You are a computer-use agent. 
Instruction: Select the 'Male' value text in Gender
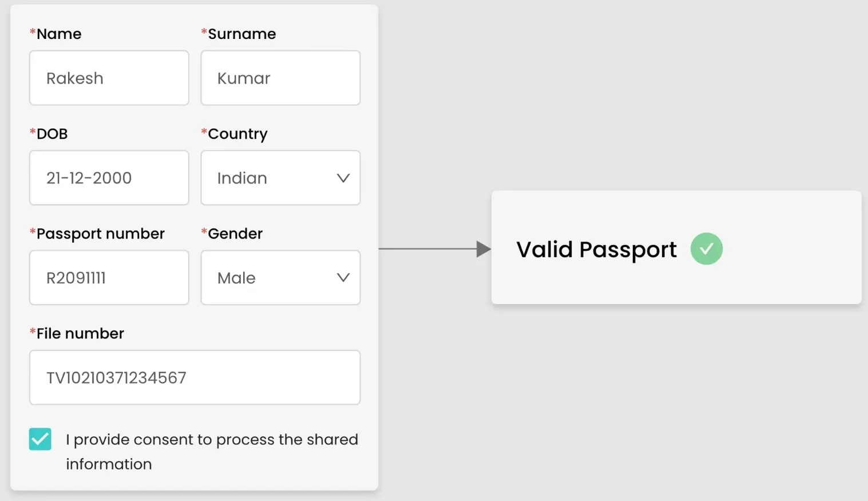pos(236,278)
